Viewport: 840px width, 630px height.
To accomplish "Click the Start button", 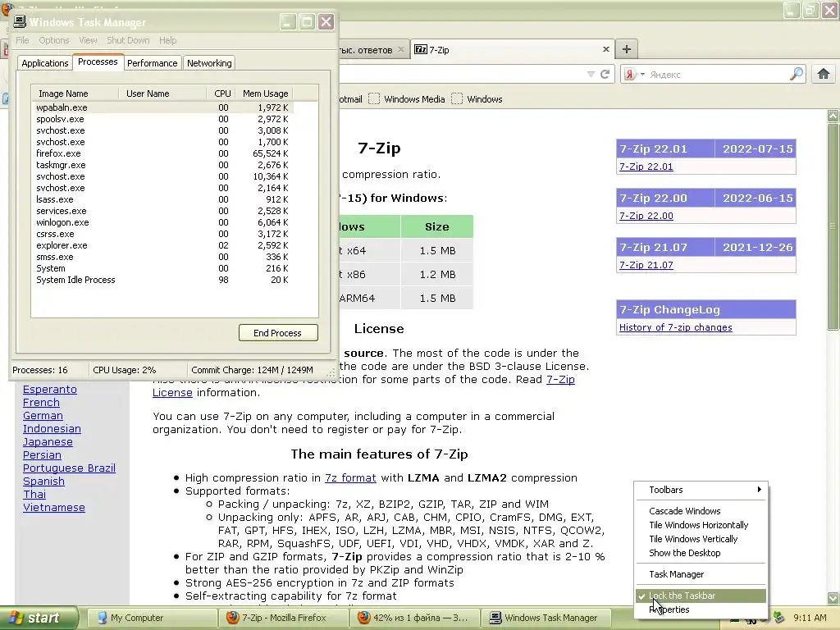I will (38, 618).
